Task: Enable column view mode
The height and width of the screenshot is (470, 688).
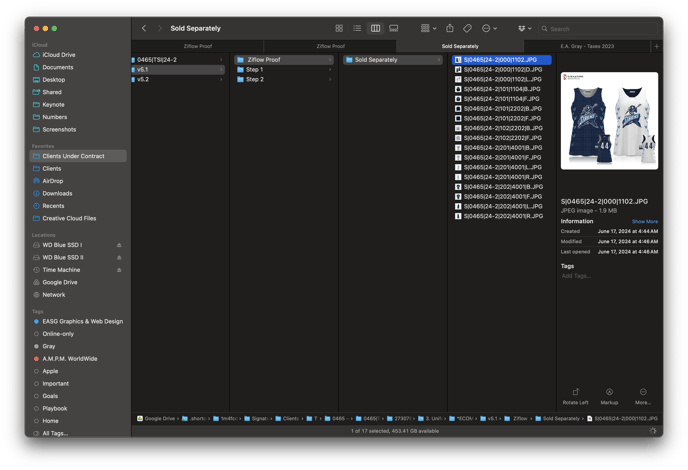Action: (375, 29)
